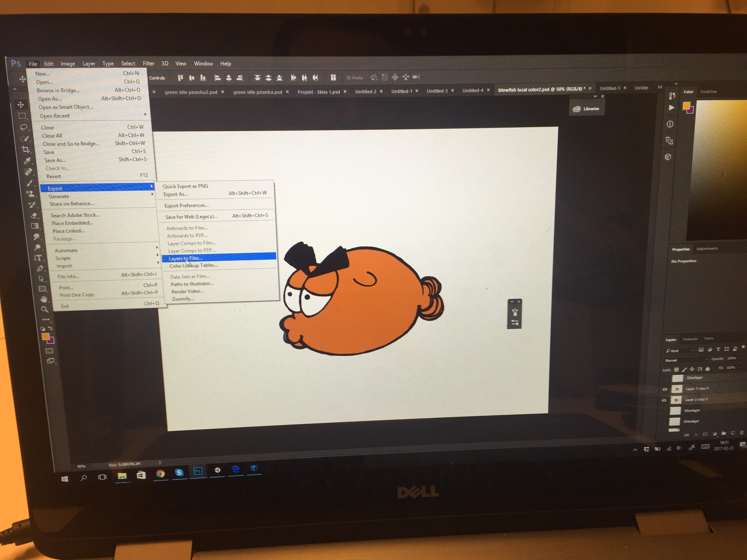Switch to green idle piranha.psd tab
The width and height of the screenshot is (747, 560).
point(257,92)
